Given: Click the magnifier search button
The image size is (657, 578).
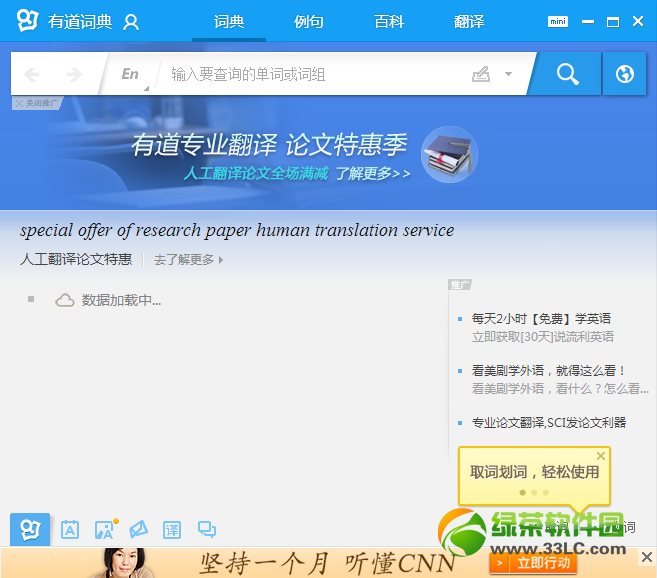Looking at the screenshot, I should pyautogui.click(x=568, y=74).
